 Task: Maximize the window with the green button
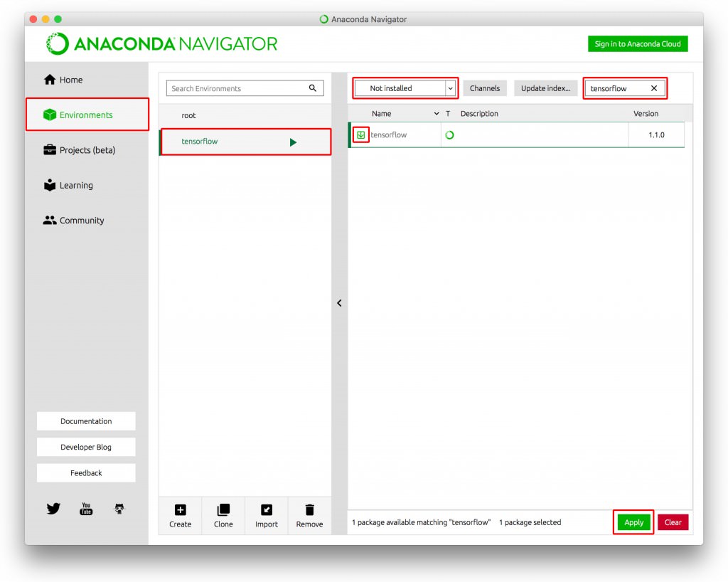point(58,19)
